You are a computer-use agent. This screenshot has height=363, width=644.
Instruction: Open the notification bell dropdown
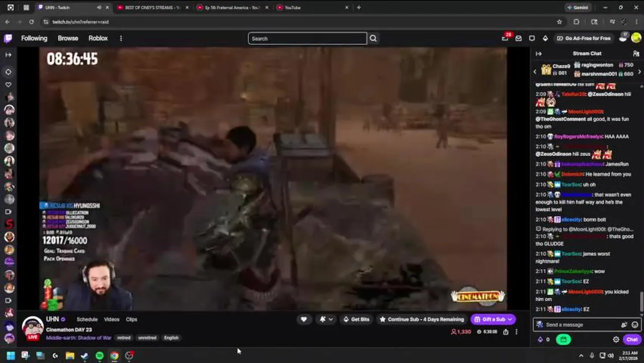[326, 319]
